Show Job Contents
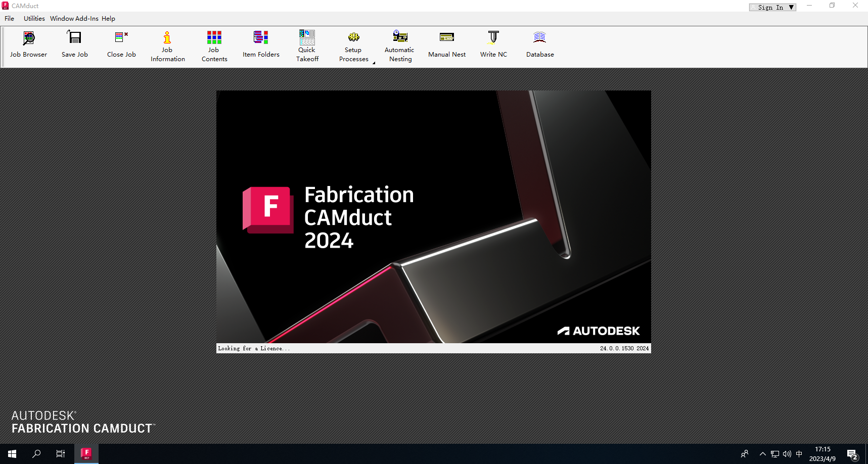This screenshot has height=464, width=868. point(214,46)
